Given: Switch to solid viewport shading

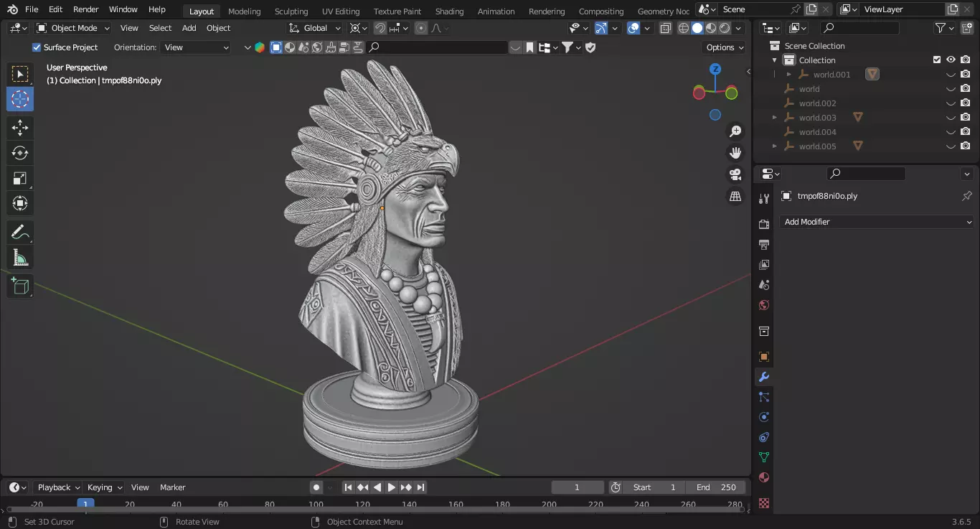Looking at the screenshot, I should click(697, 28).
